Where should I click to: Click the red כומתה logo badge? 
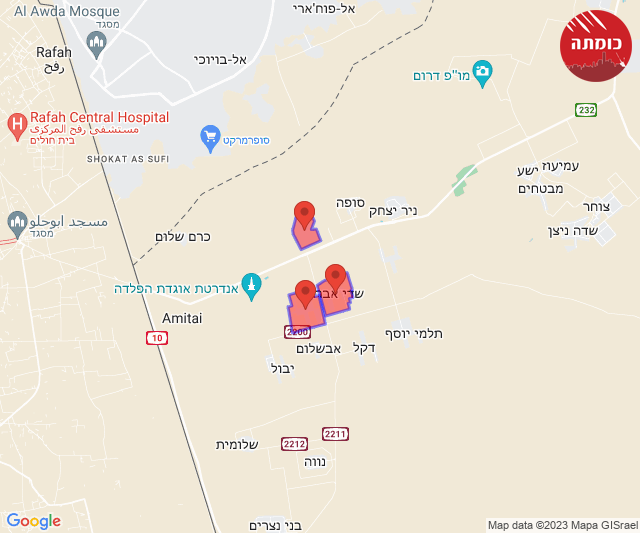pyautogui.click(x=596, y=46)
